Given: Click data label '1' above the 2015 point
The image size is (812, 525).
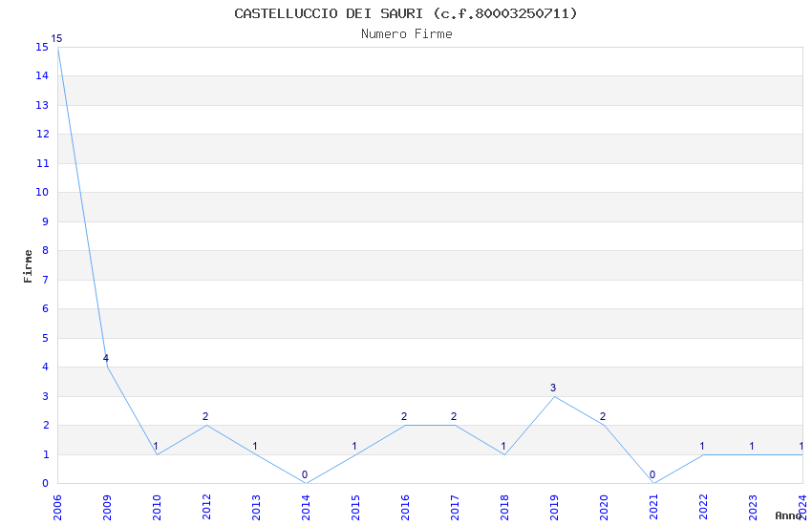Looking at the screenshot, I should point(354,446).
